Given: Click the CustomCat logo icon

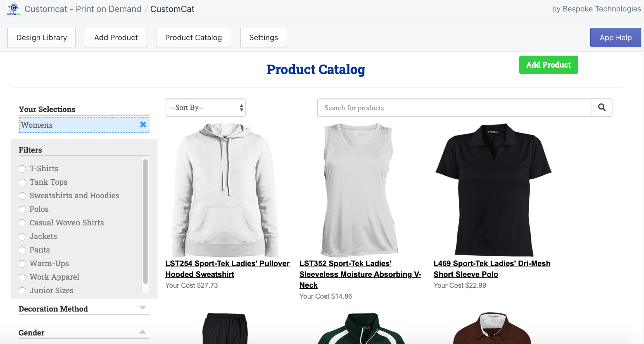Looking at the screenshot, I should click(13, 9).
